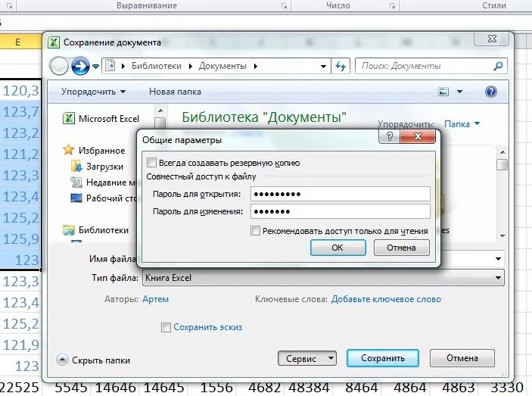This screenshot has height=396, width=532.
Task: Click the Загрузки folder icon
Action: (x=76, y=167)
